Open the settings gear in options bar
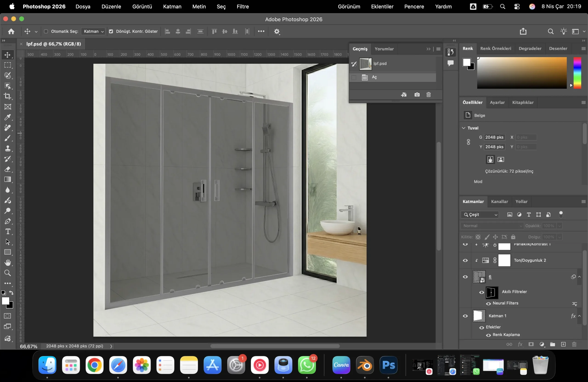 pyautogui.click(x=277, y=32)
